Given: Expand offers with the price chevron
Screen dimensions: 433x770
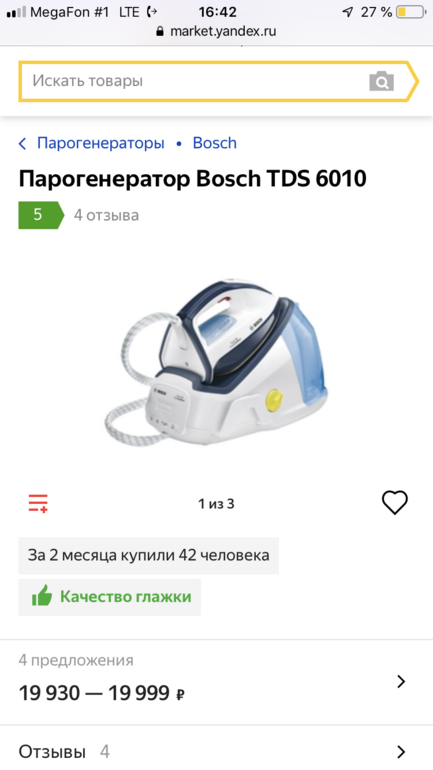Looking at the screenshot, I should pos(401,682).
